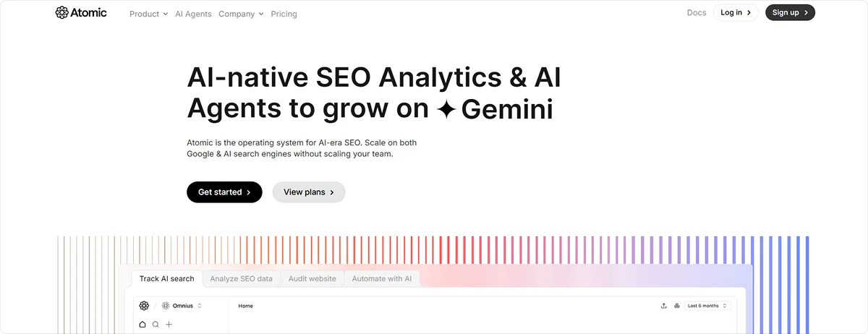This screenshot has width=868, height=334.
Task: Switch to the Analyze SEO data tab
Action: point(241,278)
